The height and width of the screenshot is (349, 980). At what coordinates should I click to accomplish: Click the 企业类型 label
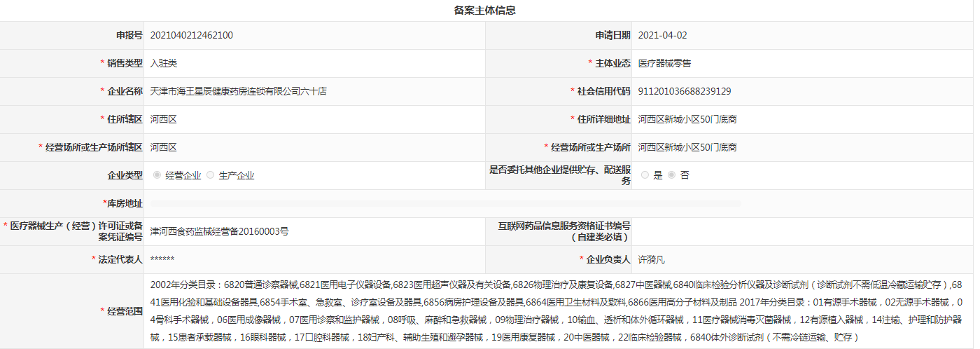pyautogui.click(x=125, y=175)
